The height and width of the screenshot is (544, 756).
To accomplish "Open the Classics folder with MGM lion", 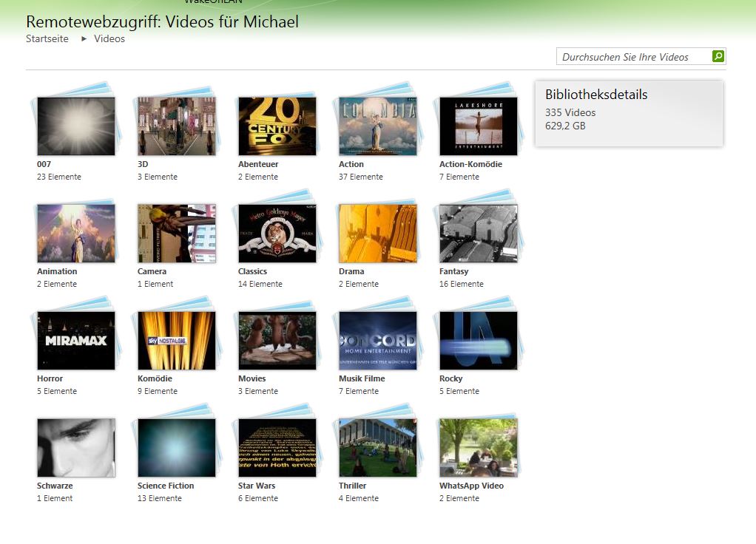I will (x=277, y=233).
